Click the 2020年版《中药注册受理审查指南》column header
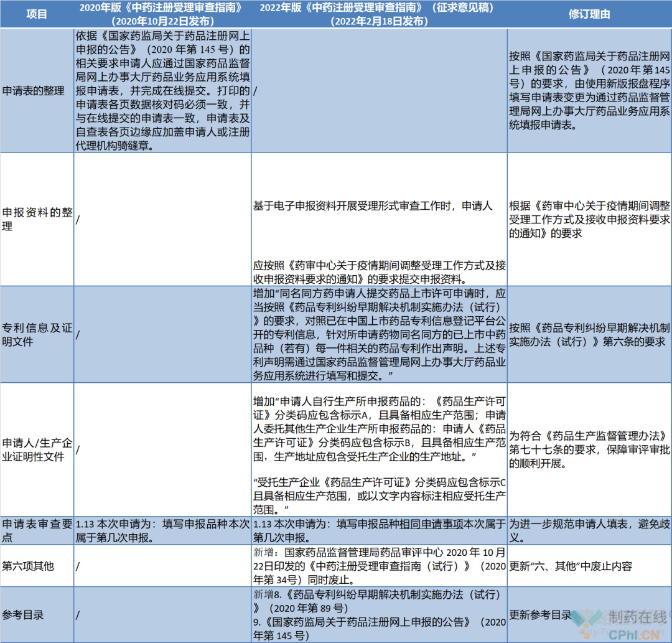 coord(163,13)
